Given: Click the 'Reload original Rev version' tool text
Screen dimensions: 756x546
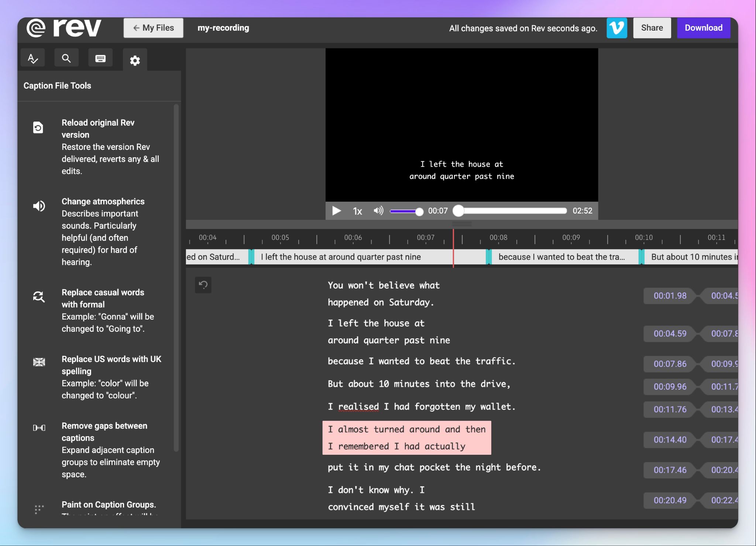Looking at the screenshot, I should click(98, 129).
